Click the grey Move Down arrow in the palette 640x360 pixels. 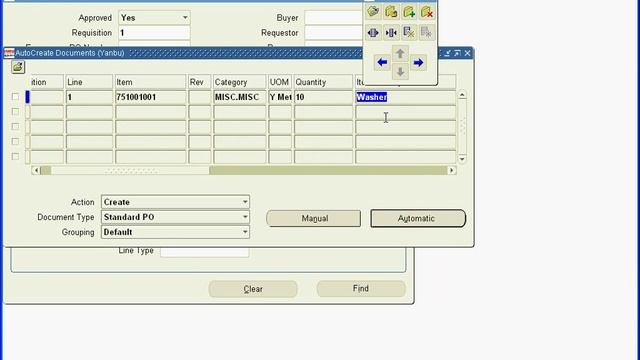pyautogui.click(x=400, y=72)
